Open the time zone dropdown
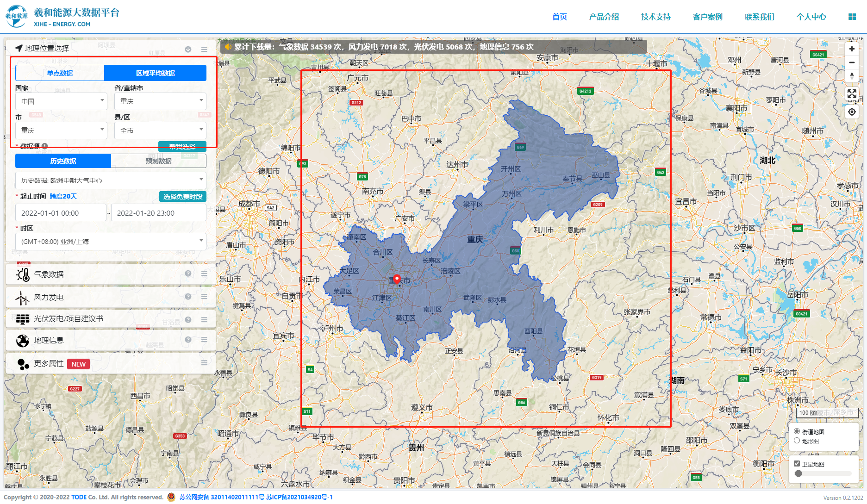 tap(111, 242)
